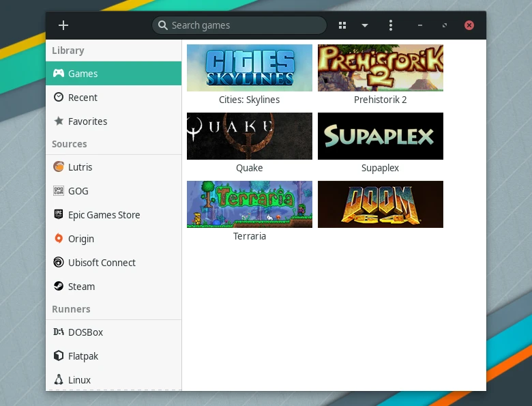Click the Library section header
The width and height of the screenshot is (532, 406).
68,50
